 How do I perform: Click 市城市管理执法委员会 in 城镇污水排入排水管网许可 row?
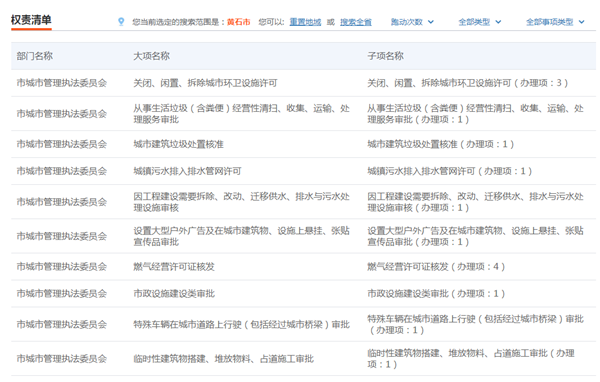[x=62, y=171]
